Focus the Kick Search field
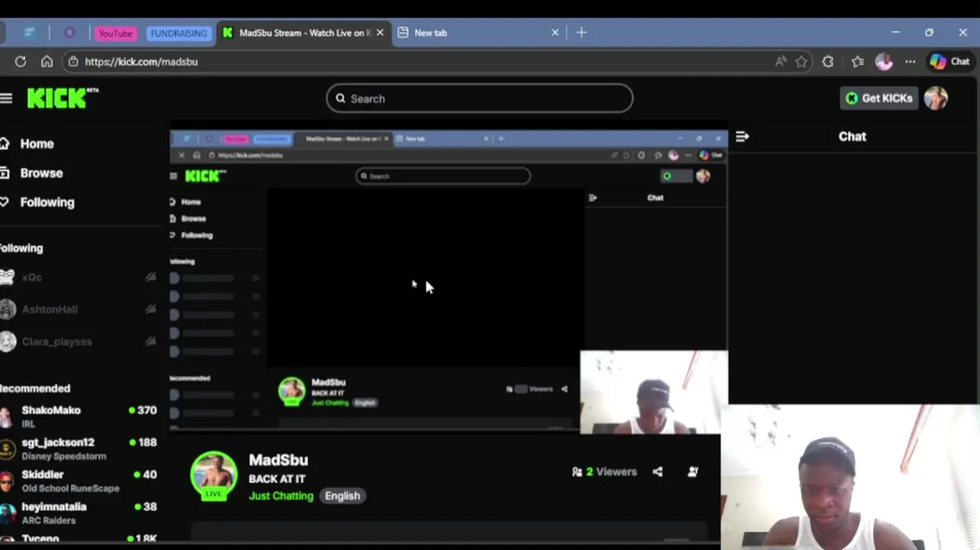Viewport: 980px width, 550px height. [479, 99]
